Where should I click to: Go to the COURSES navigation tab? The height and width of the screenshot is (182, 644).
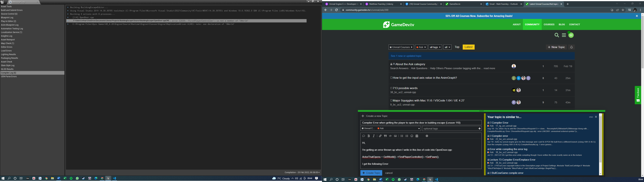coord(549,24)
